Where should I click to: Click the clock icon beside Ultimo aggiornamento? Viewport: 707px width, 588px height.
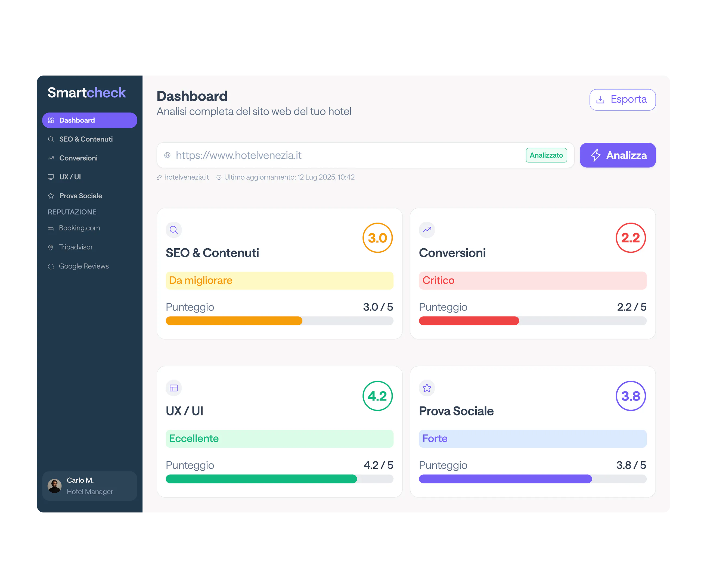click(219, 177)
